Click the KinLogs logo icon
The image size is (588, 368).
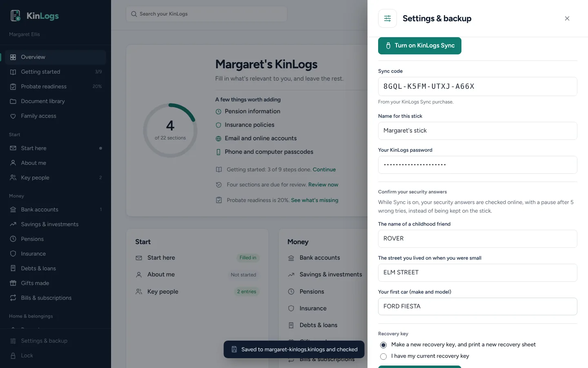click(x=16, y=16)
